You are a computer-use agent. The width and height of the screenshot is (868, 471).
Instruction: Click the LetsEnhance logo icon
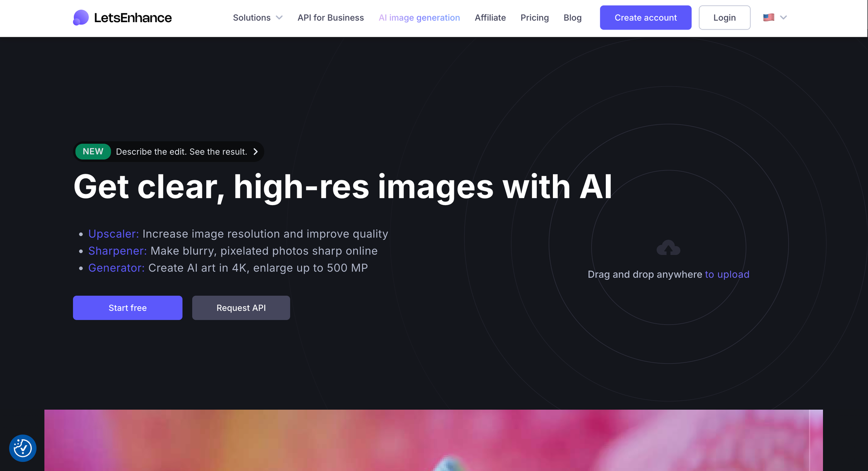[x=81, y=17]
